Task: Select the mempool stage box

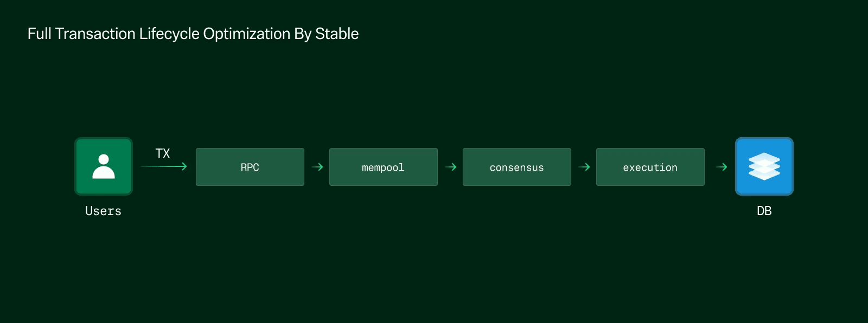Action: (383, 167)
